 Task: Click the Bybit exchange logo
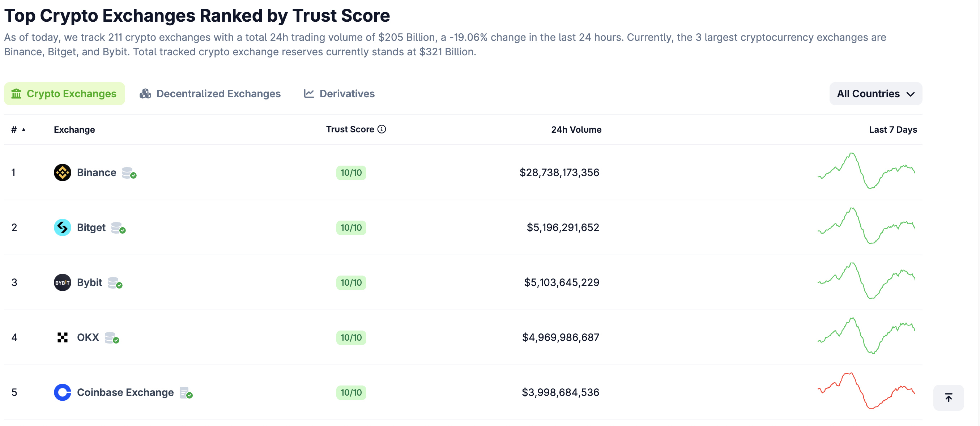pyautogui.click(x=63, y=282)
